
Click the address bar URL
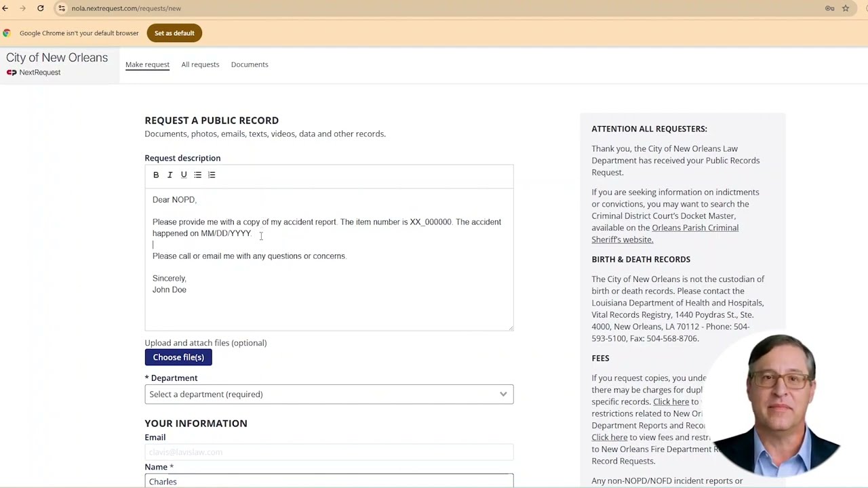126,8
